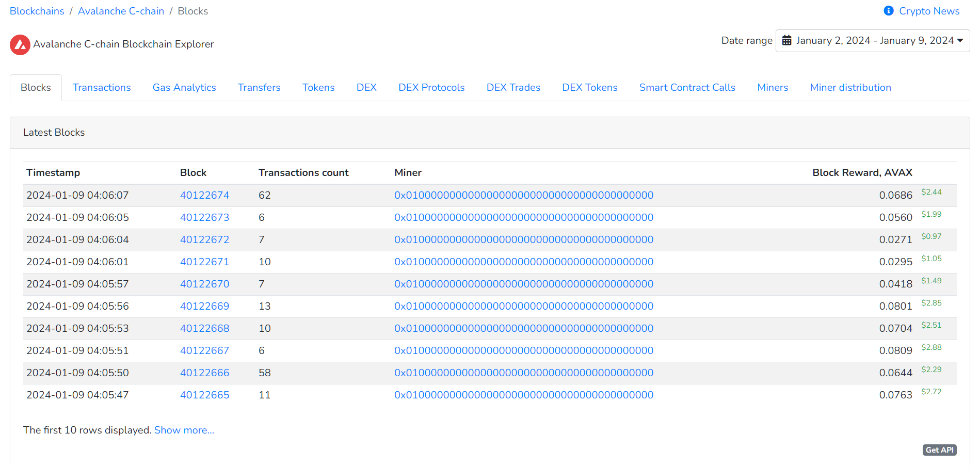Click the Crypto News info icon
The width and height of the screenshot is (980, 466).
pos(888,11)
